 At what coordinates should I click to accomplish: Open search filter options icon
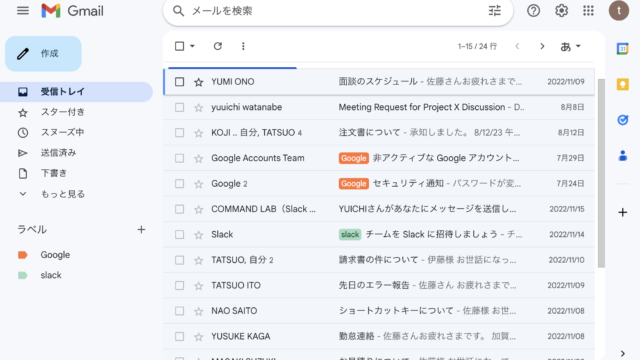click(x=495, y=11)
